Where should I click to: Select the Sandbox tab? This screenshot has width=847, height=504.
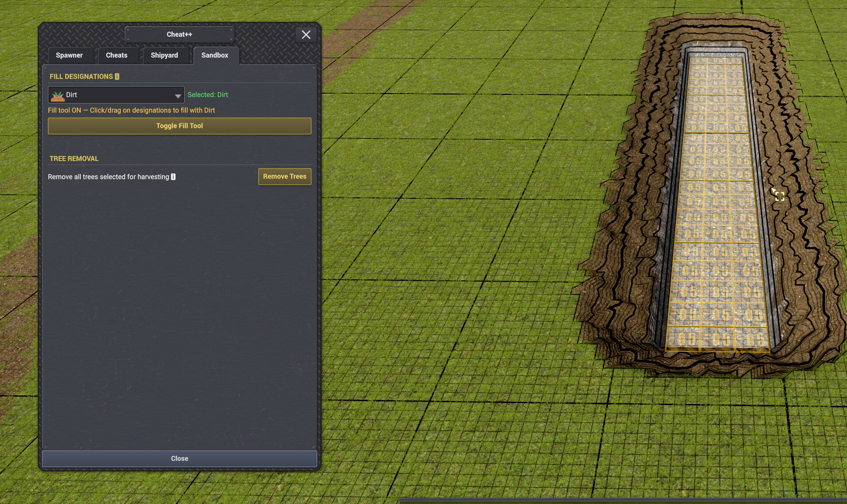pos(215,55)
